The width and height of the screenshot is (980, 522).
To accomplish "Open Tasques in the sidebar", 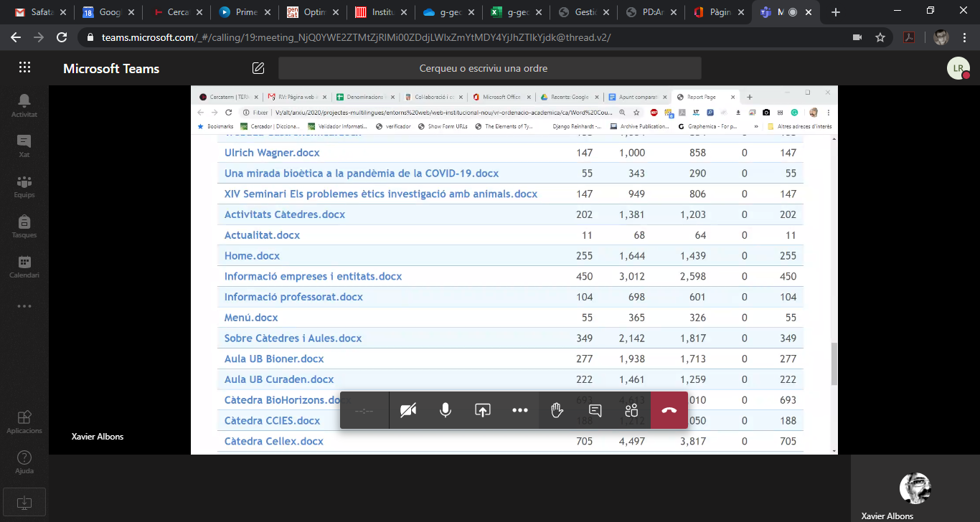I will coord(24,226).
